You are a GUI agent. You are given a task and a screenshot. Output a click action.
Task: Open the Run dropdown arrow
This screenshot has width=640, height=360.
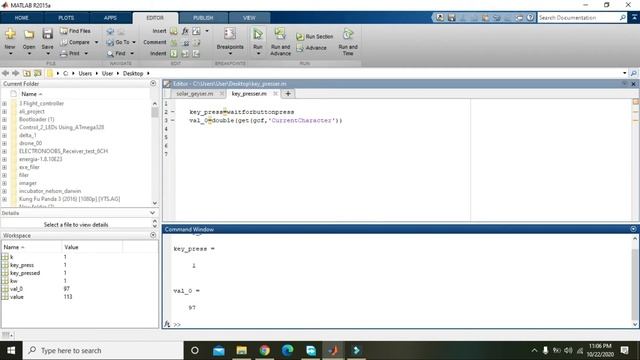258,54
